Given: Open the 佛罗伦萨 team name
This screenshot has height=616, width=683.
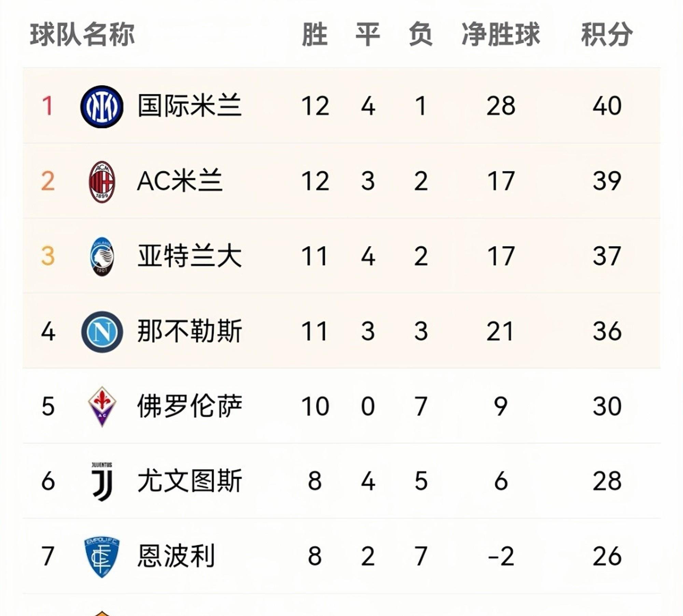Looking at the screenshot, I should pos(190,406).
